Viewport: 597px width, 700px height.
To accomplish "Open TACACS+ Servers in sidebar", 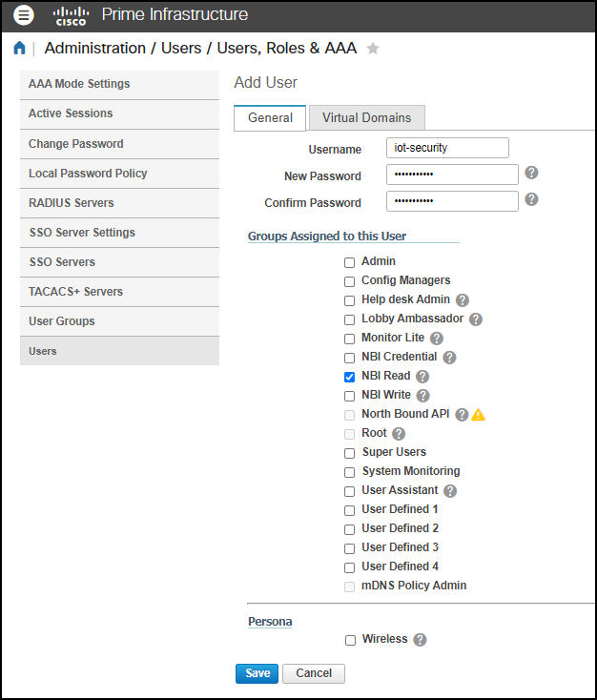I will click(x=119, y=292).
